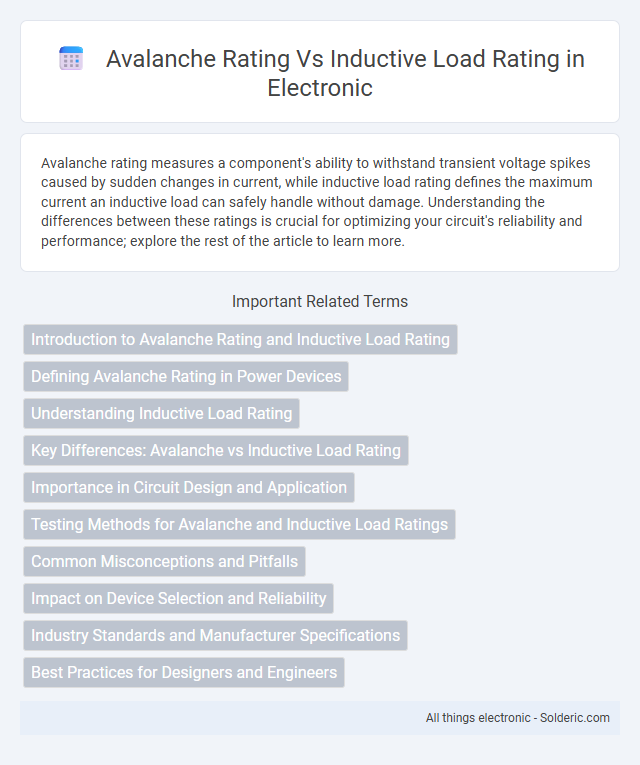Click the footer bar with All things electronic
640x765 pixels.
320,718
